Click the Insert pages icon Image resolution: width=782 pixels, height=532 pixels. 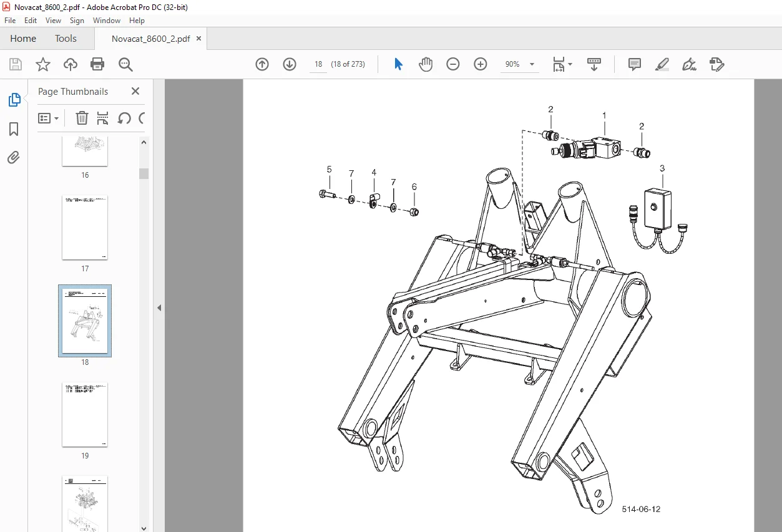103,118
